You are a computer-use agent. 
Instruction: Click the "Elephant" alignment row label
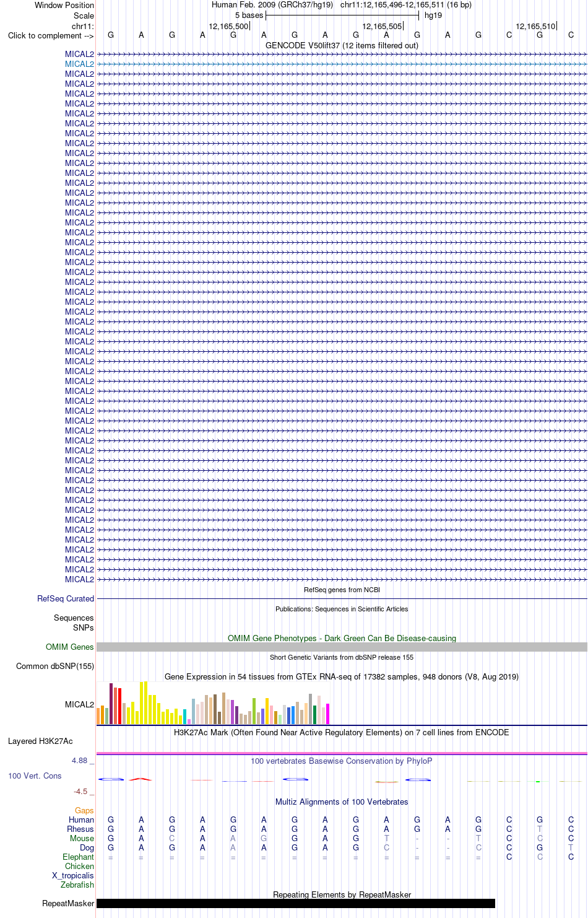(x=78, y=857)
